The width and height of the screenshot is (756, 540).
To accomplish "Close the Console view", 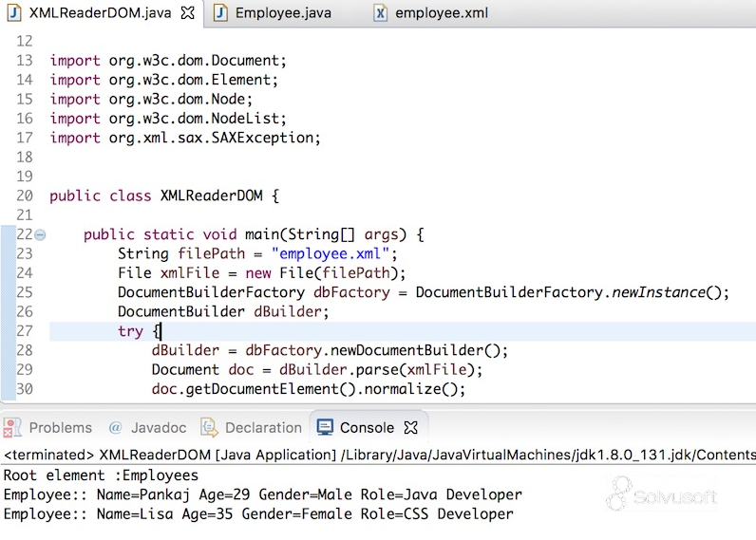I will (x=411, y=427).
